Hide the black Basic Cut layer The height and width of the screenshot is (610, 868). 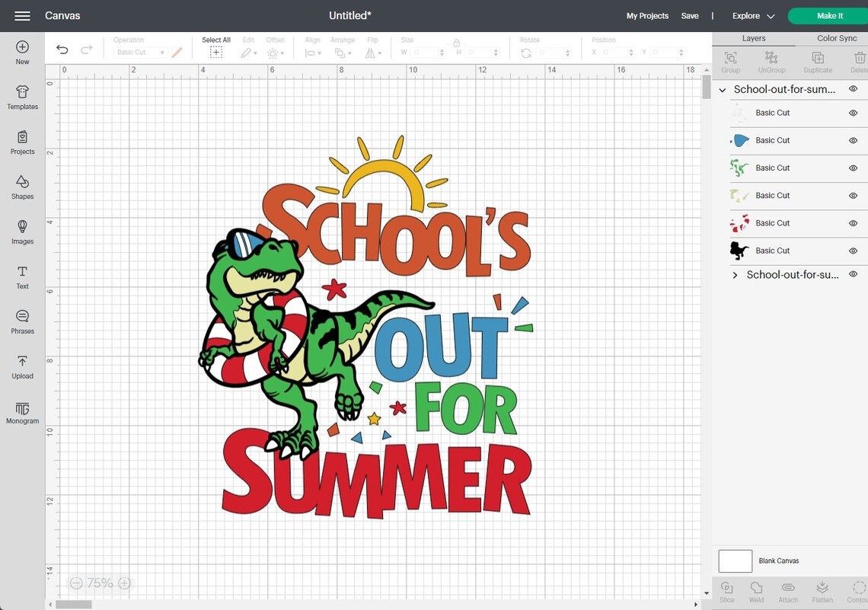coord(853,251)
